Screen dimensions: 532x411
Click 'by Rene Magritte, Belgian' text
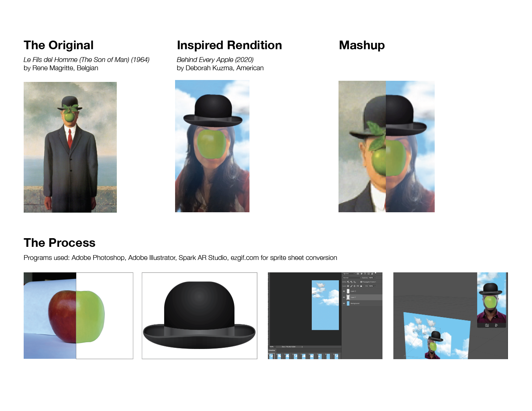(x=61, y=68)
